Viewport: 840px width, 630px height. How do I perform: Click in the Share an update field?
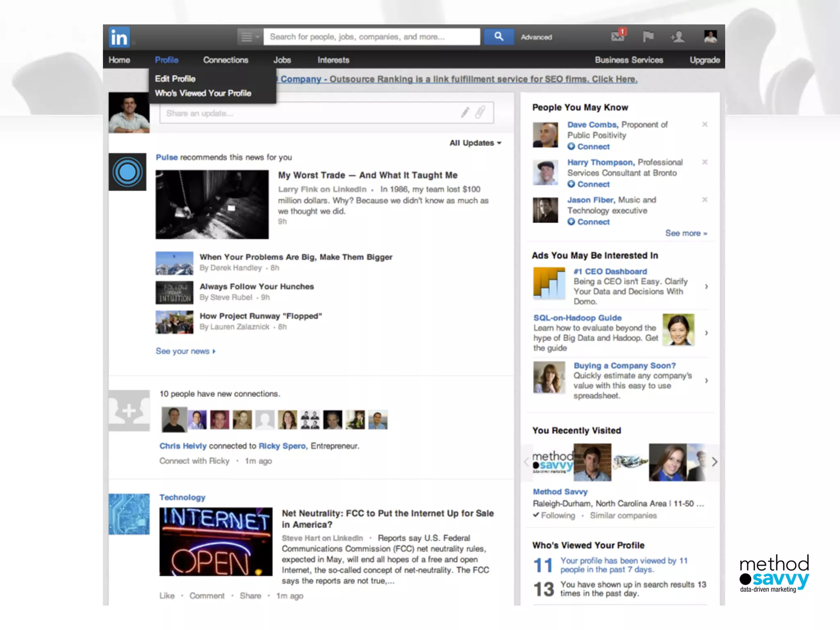tap(326, 113)
